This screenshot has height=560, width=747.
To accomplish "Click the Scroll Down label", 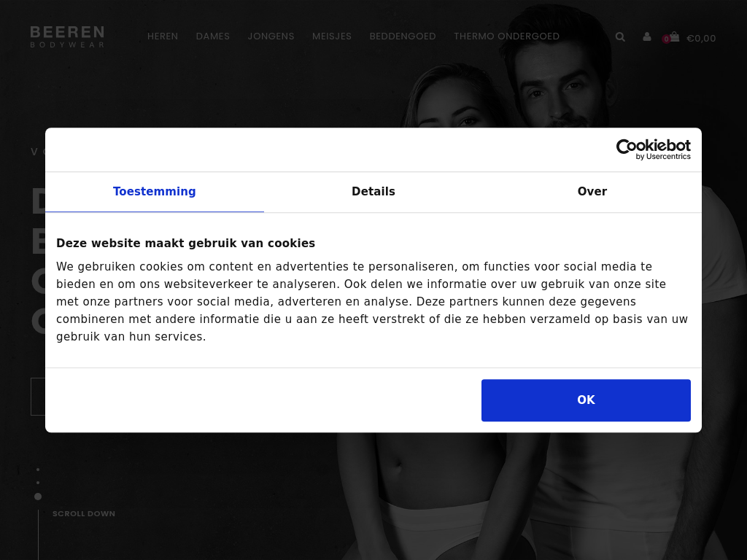I will pyautogui.click(x=84, y=513).
